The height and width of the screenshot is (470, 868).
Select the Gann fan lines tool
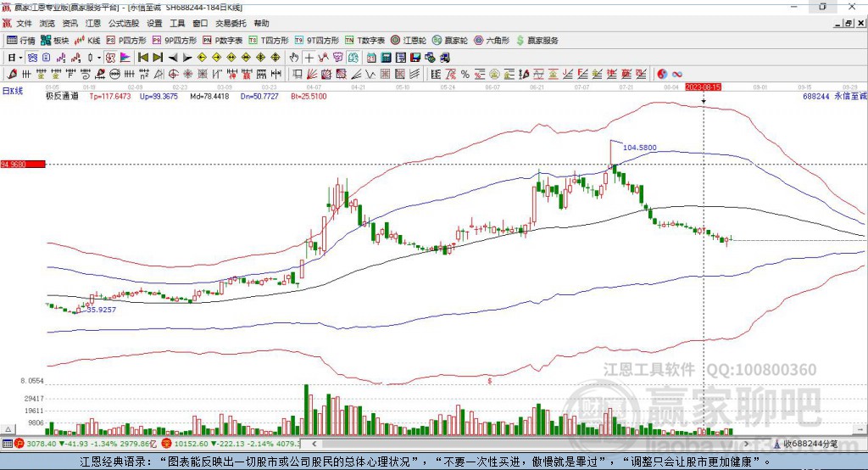point(312,74)
